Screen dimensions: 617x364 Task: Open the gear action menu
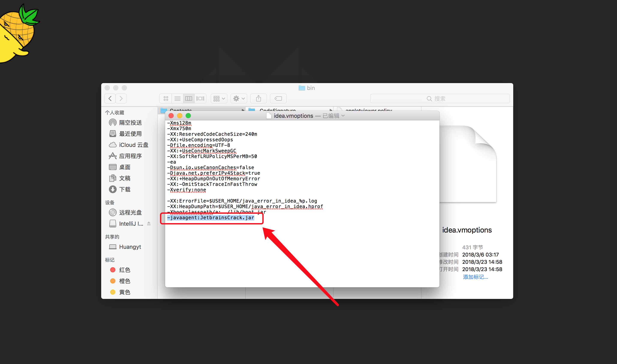pyautogui.click(x=239, y=99)
